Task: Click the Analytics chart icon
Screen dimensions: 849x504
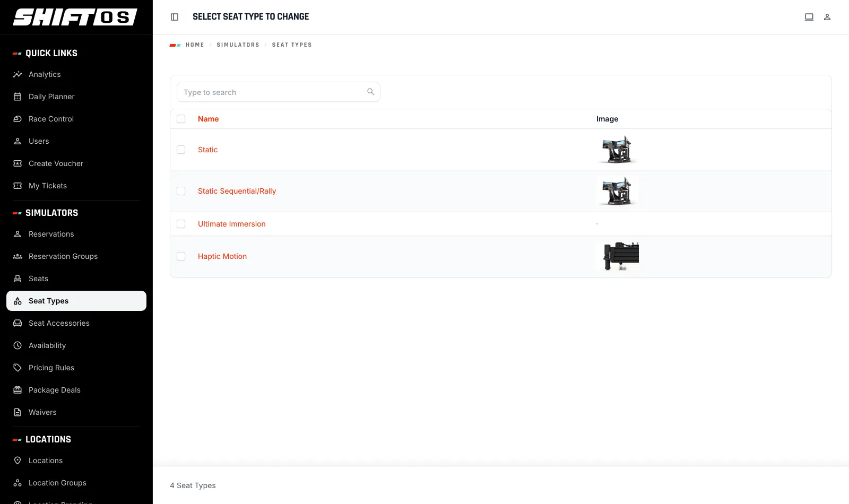Action: [18, 74]
